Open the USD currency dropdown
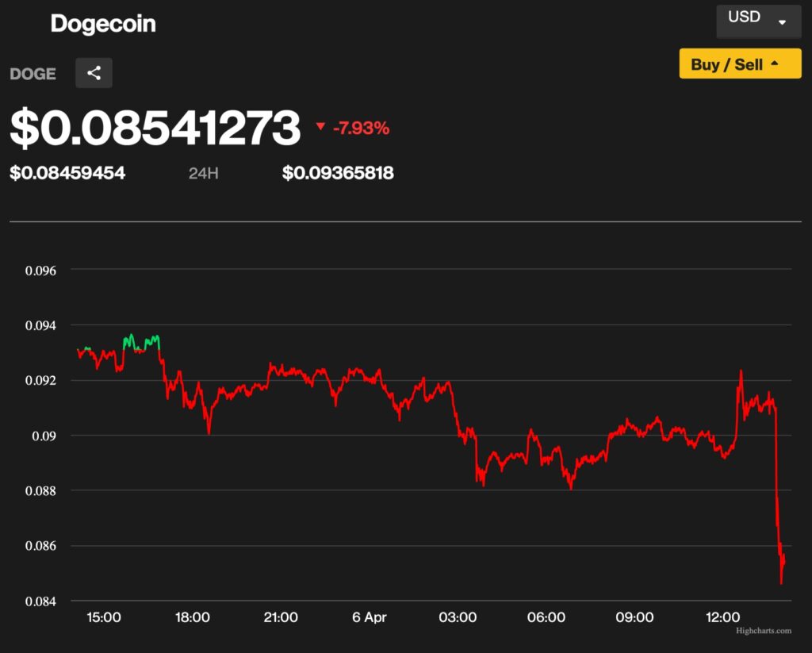 pos(758,19)
